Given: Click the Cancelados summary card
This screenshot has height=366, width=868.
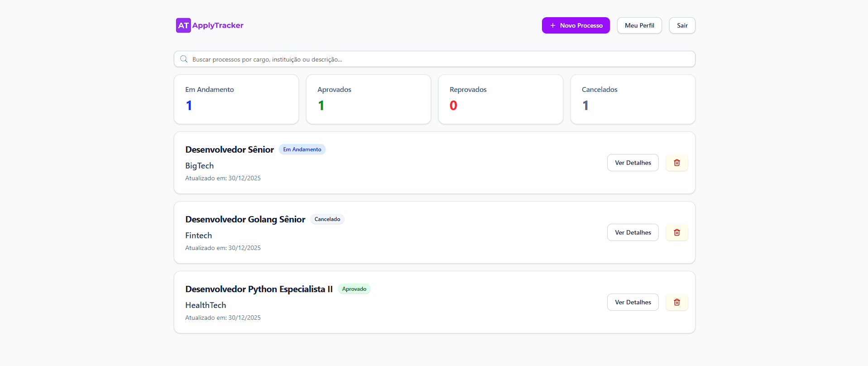Looking at the screenshot, I should coord(633,99).
